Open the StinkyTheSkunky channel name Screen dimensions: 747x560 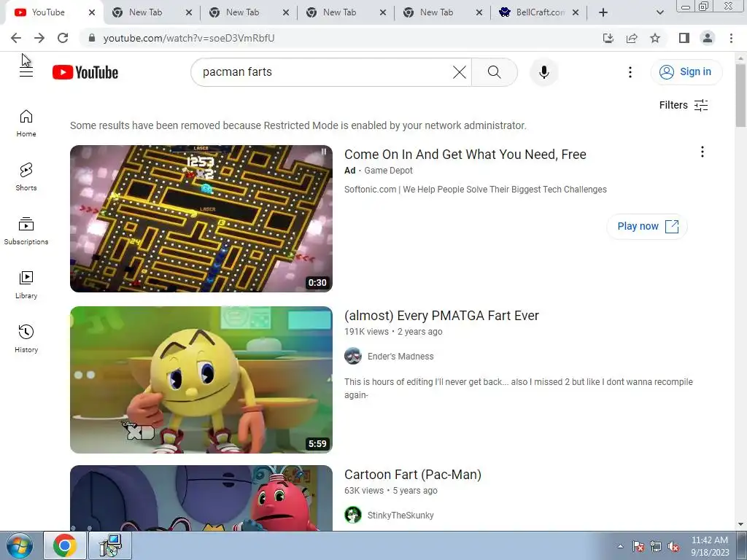click(x=400, y=516)
